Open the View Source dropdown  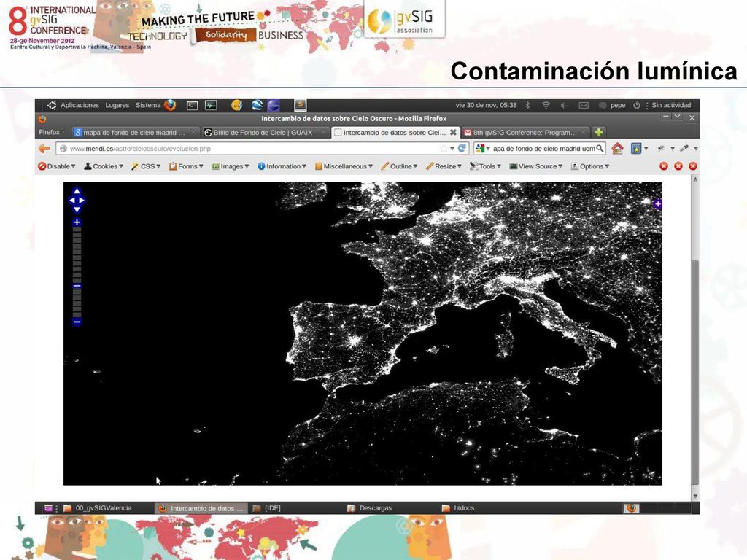(x=536, y=166)
